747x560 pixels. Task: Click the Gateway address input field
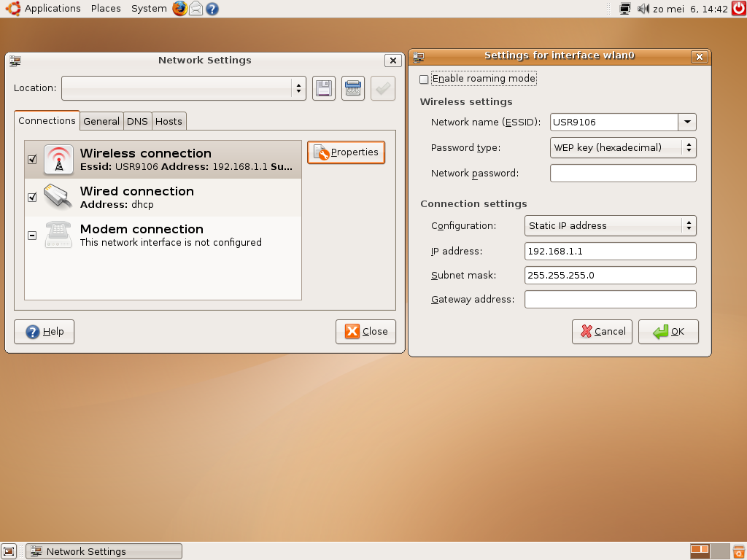[610, 300]
